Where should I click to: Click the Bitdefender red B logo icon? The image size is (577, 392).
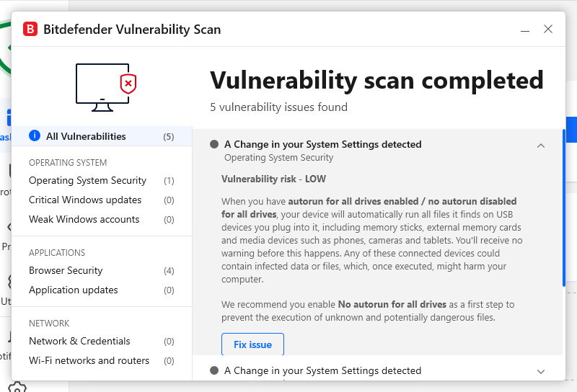click(x=30, y=30)
